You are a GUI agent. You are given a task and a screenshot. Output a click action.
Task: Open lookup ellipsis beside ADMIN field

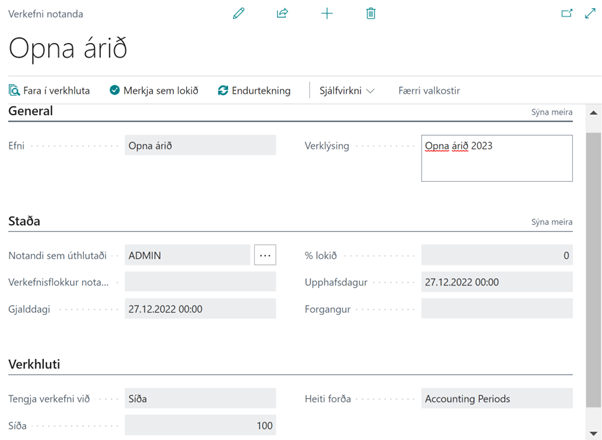pyautogui.click(x=264, y=255)
